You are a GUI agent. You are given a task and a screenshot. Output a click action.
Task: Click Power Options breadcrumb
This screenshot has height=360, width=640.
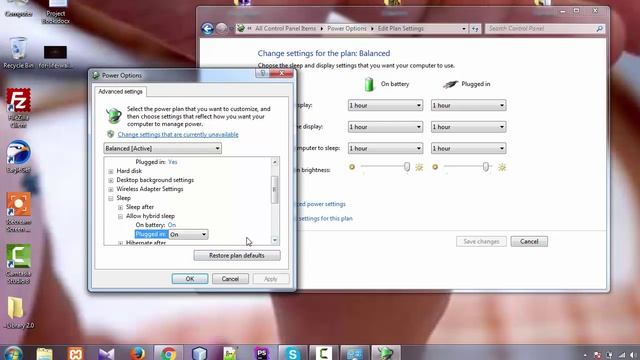pyautogui.click(x=347, y=29)
